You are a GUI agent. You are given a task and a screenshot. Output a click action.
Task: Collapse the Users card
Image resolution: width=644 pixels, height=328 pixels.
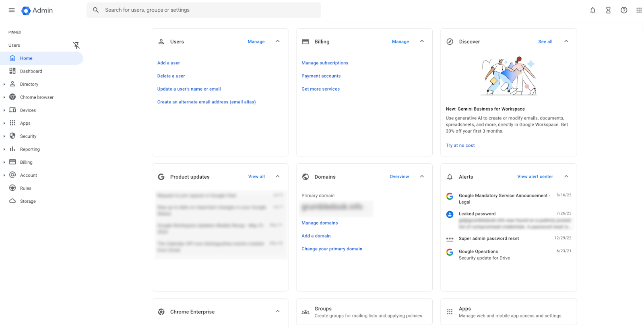278,41
